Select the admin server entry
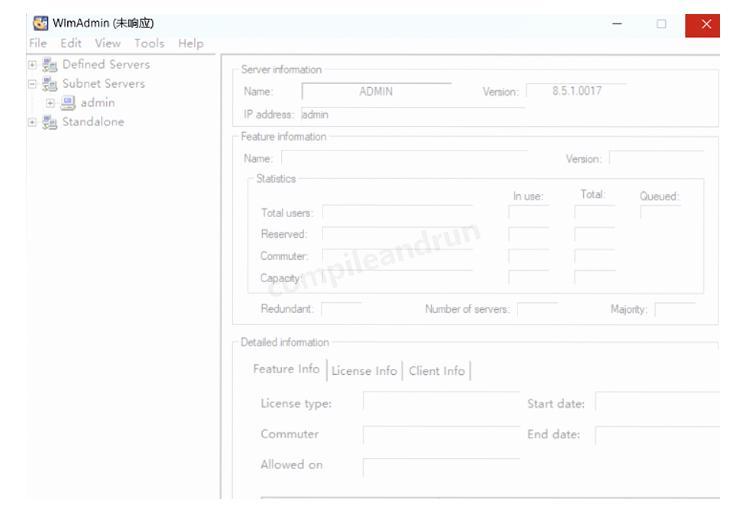Screen dimensions: 746x514 click(x=98, y=103)
